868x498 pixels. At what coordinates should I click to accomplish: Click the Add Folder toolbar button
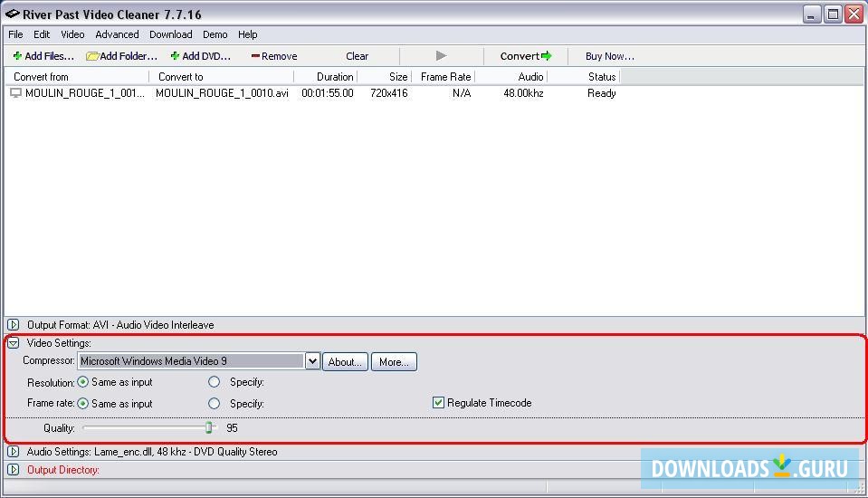tap(122, 56)
